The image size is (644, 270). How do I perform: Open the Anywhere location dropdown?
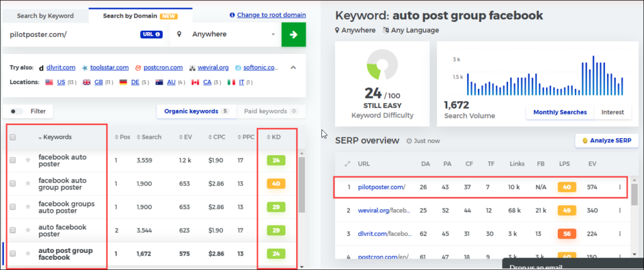(226, 35)
